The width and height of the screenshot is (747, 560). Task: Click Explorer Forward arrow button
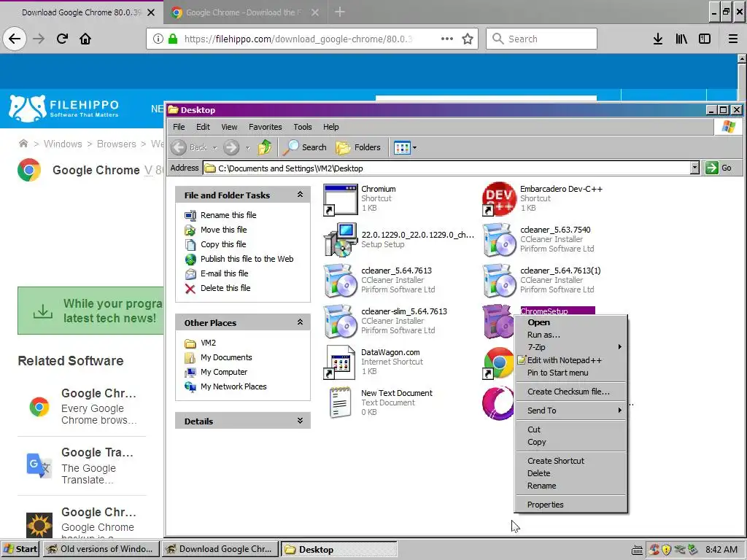(231, 147)
